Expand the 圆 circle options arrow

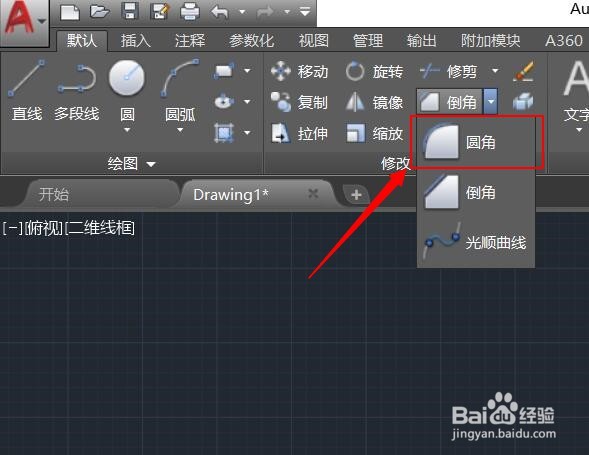tap(127, 130)
